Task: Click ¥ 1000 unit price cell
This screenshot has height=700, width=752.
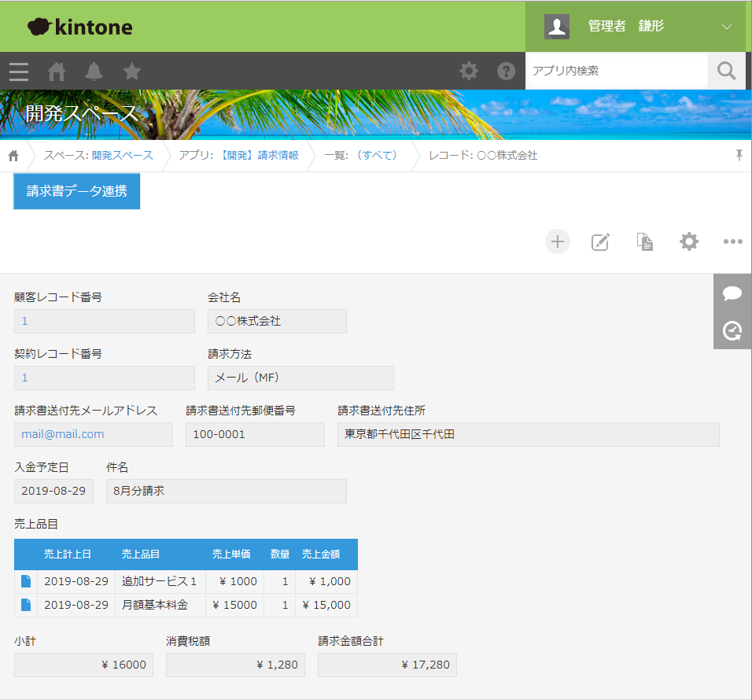Action: (235, 581)
